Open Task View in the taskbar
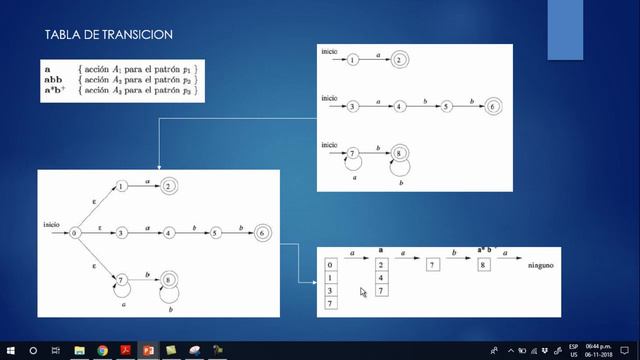This screenshot has width=640, height=360. [x=56, y=350]
